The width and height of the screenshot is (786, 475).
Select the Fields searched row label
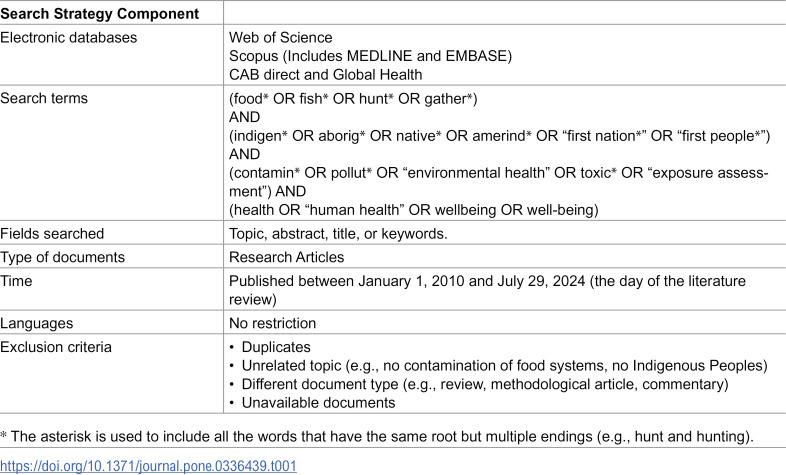(x=52, y=233)
